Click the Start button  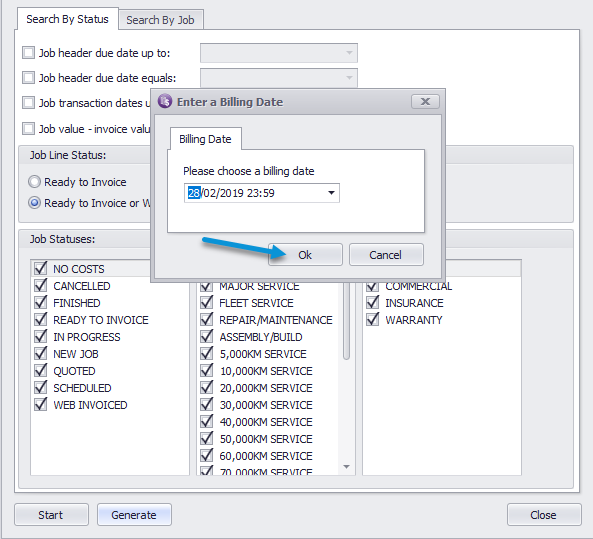click(51, 514)
